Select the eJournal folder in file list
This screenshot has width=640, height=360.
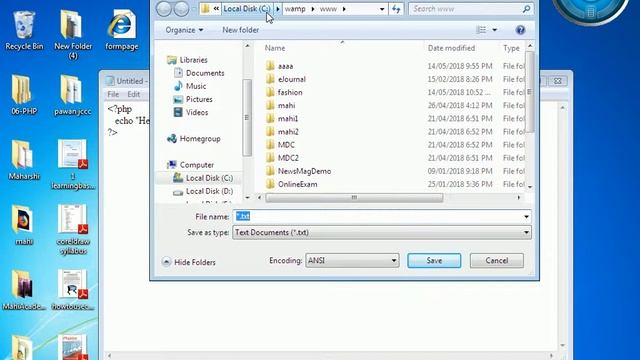[291, 79]
